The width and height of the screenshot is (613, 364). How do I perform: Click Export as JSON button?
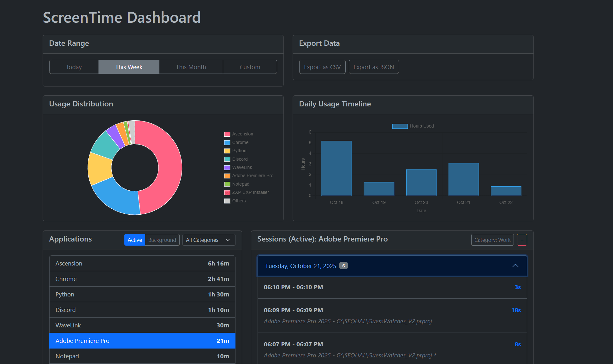(373, 67)
